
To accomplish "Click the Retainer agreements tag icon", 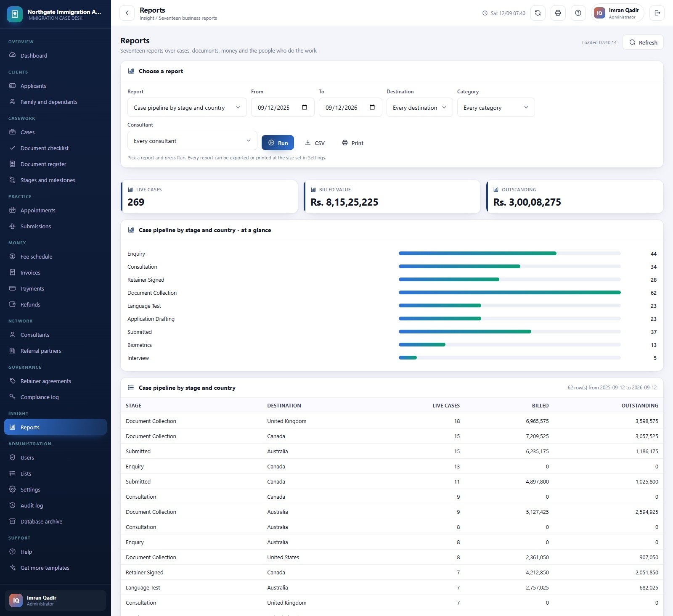I will pos(13,381).
